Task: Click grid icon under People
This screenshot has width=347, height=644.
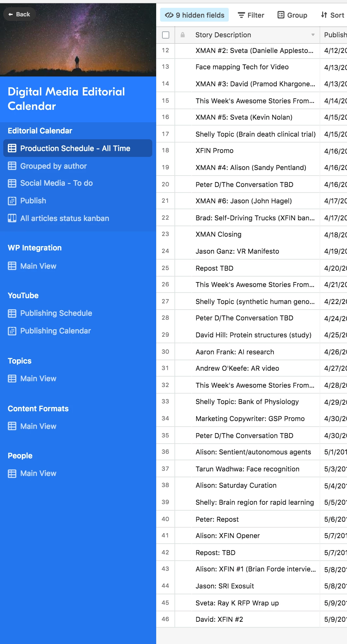Action: point(12,473)
